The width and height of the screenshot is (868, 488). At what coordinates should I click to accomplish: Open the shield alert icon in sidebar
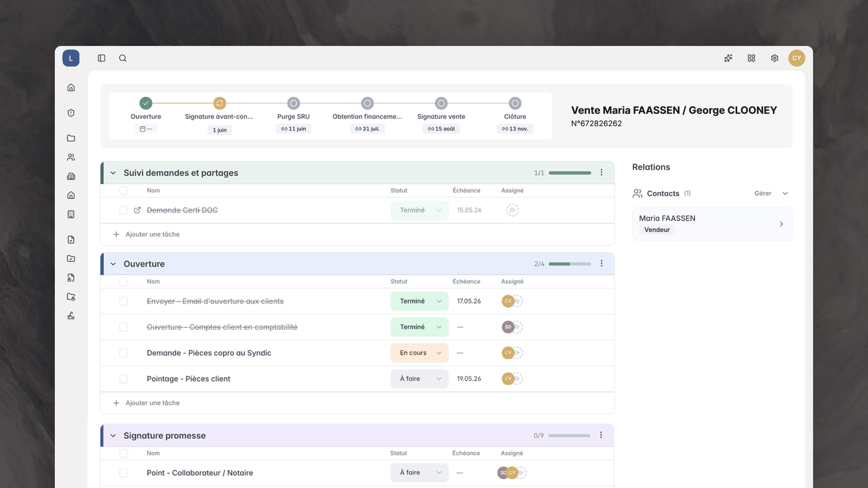[x=71, y=113]
